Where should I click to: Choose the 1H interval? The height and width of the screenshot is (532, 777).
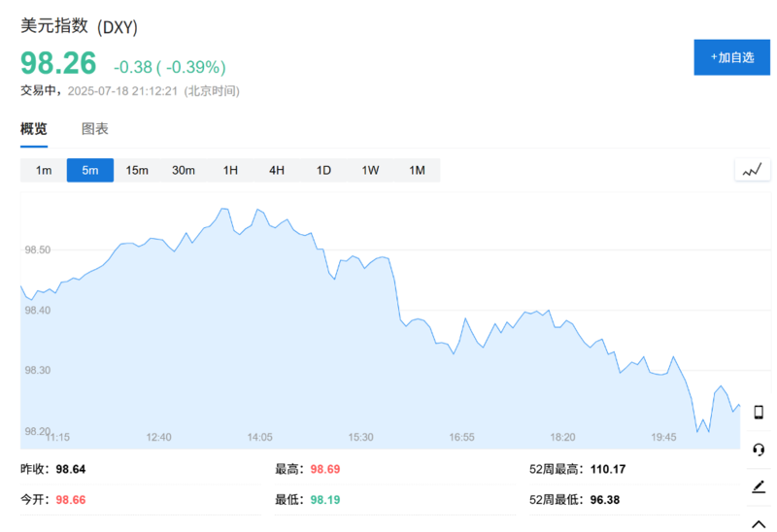click(x=230, y=171)
